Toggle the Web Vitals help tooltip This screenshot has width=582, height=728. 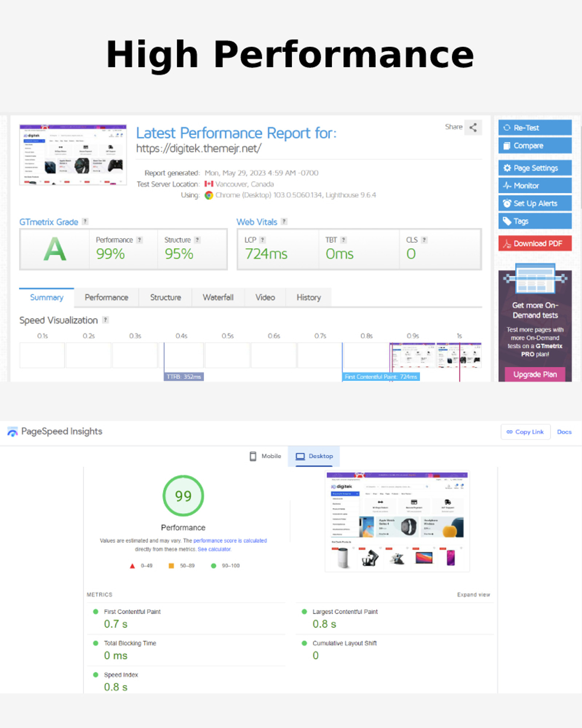pos(283,221)
